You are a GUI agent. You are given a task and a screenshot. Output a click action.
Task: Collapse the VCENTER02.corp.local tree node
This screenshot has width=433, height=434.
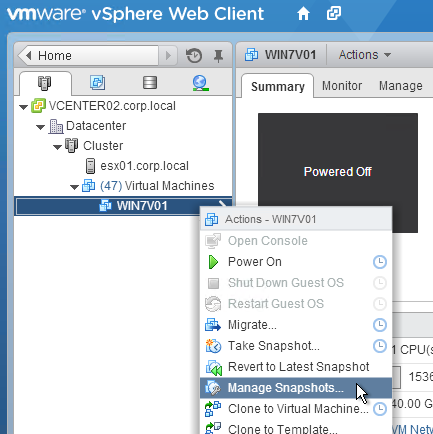click(23, 107)
